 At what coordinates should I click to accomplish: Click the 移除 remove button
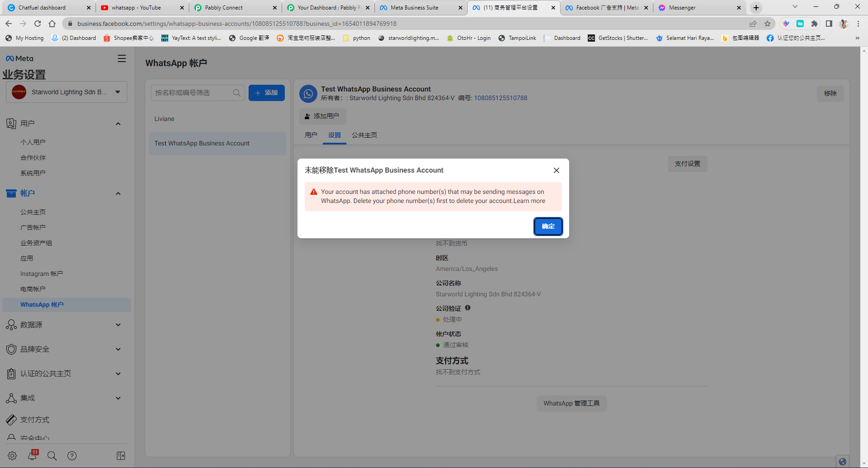pos(830,93)
